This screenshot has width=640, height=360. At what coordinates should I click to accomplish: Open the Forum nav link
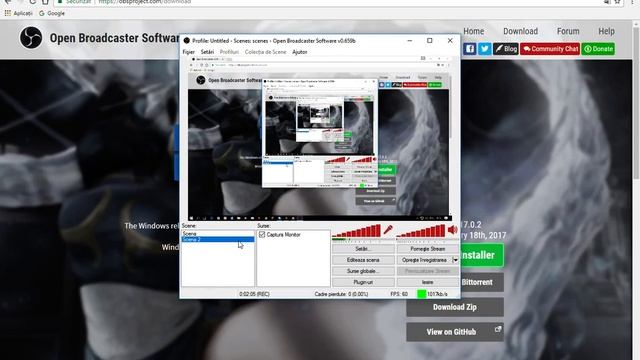[568, 31]
